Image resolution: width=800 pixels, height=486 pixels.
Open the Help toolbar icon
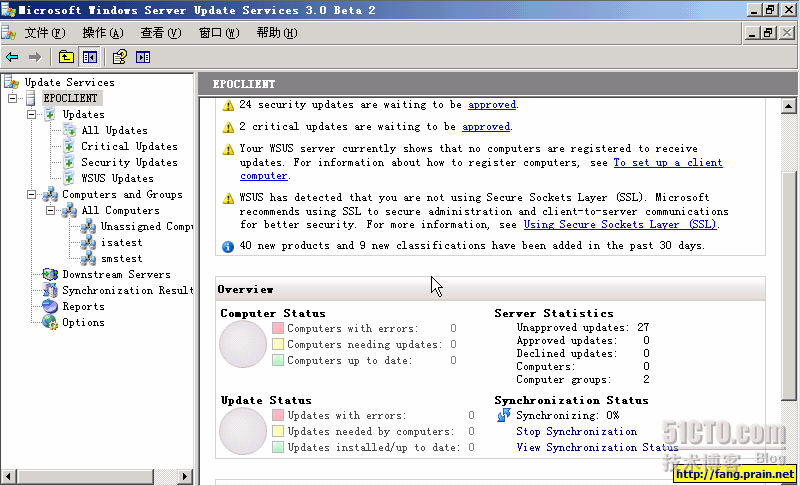pos(120,57)
